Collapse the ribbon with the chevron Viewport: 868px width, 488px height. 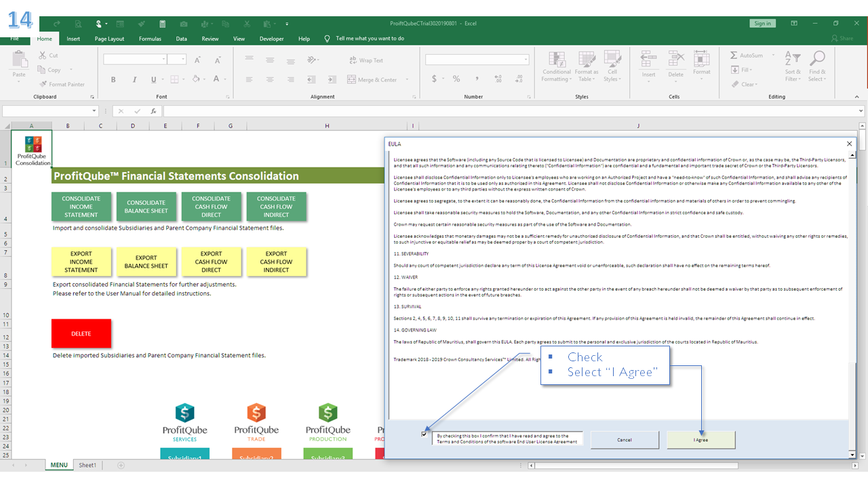(856, 97)
